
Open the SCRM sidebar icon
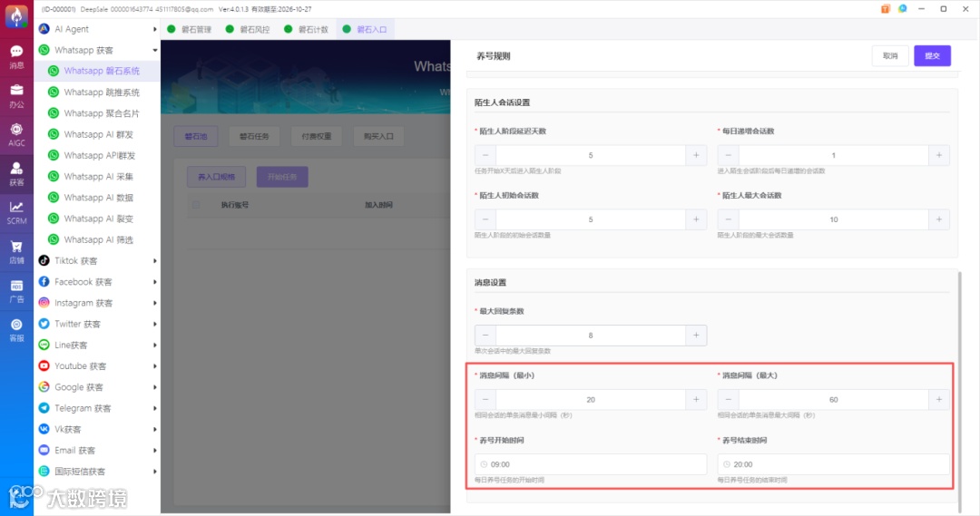tap(17, 212)
